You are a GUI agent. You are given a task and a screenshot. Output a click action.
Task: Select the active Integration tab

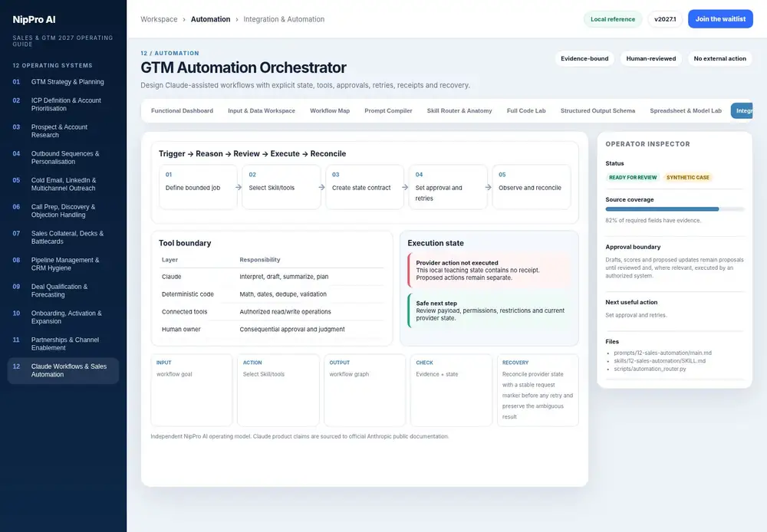point(742,111)
